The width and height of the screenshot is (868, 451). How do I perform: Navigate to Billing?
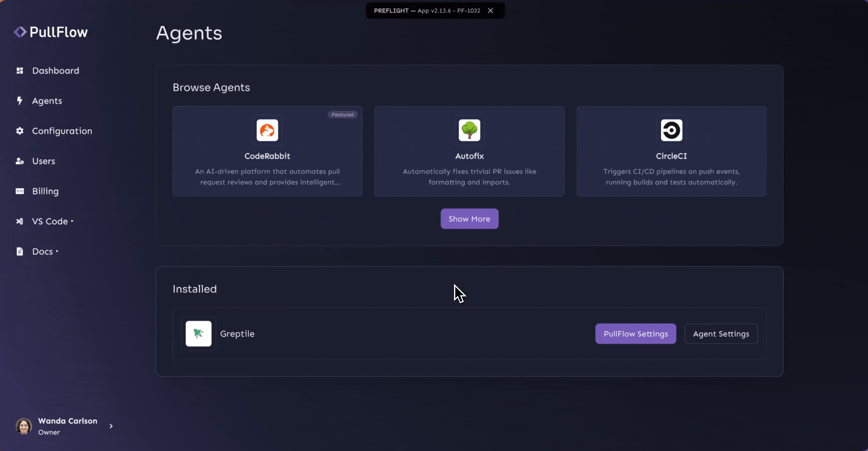point(45,191)
